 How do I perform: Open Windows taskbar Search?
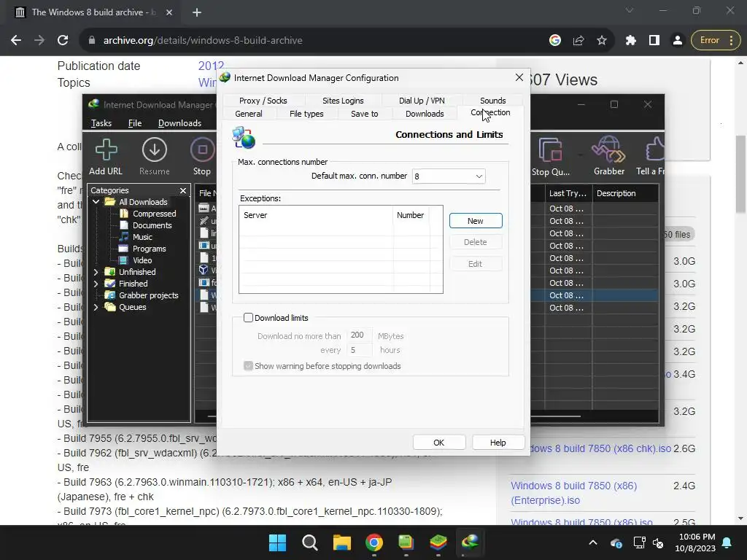[x=309, y=542]
